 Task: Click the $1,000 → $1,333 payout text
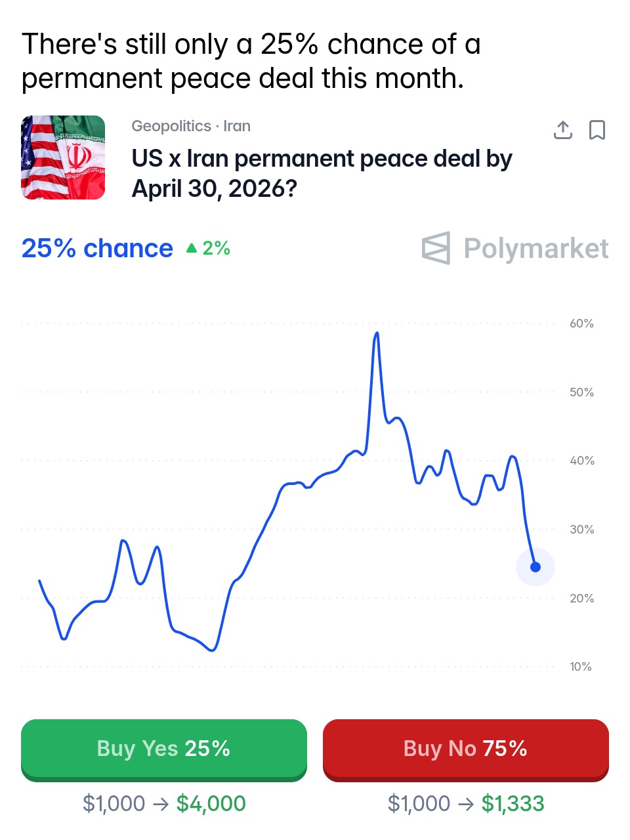(x=466, y=803)
